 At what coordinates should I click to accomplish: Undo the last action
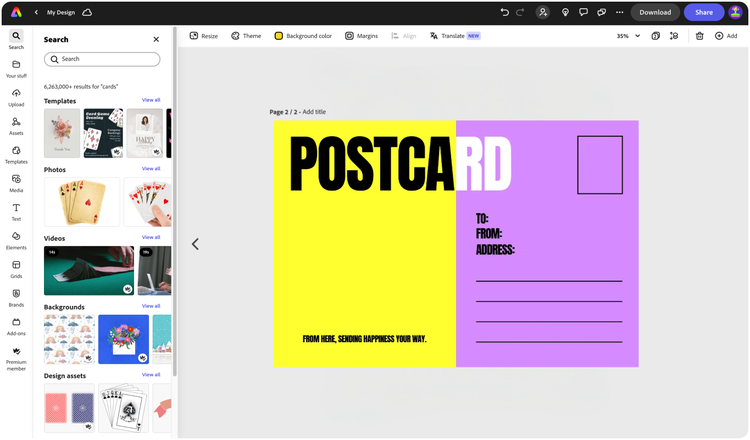pyautogui.click(x=504, y=12)
